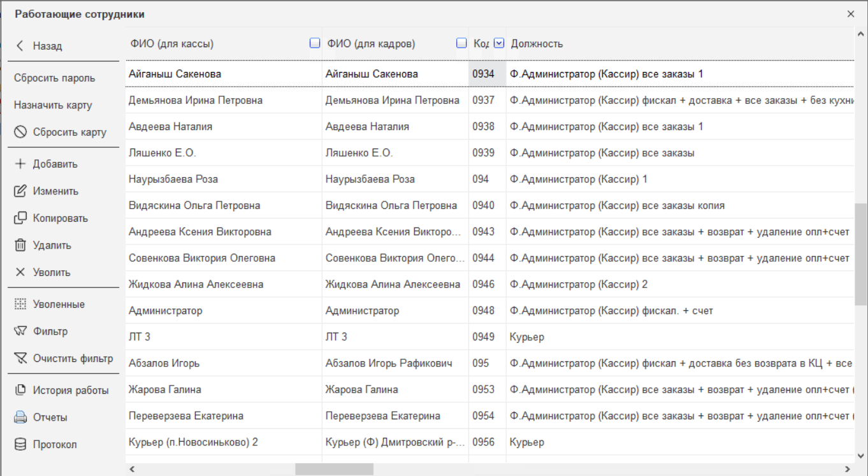Image resolution: width=868 pixels, height=476 pixels.
Task: Open the Протокол database icon
Action: [20, 445]
